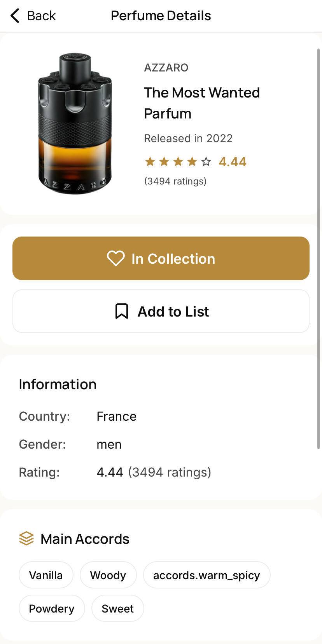Click the bookmark icon on Add to List
Image resolution: width=322 pixels, height=644 pixels.
122,312
